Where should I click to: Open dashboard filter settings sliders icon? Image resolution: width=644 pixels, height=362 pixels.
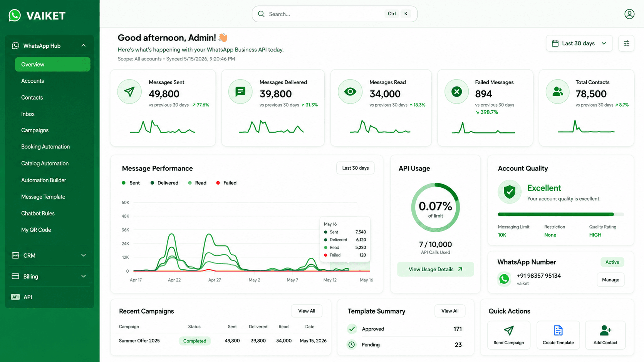click(x=626, y=43)
